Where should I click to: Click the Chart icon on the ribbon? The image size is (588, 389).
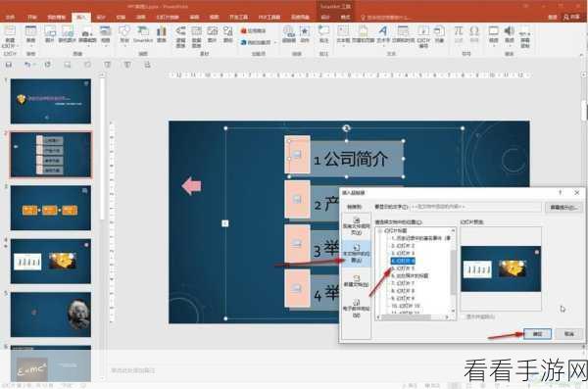[x=162, y=31]
